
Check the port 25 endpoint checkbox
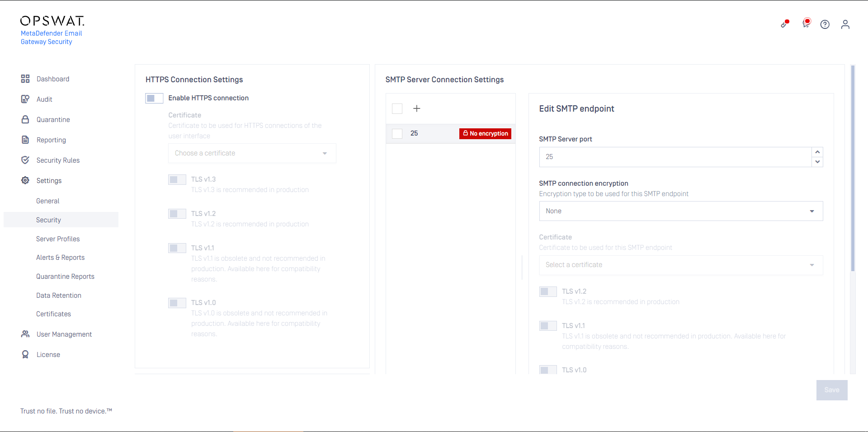click(397, 134)
